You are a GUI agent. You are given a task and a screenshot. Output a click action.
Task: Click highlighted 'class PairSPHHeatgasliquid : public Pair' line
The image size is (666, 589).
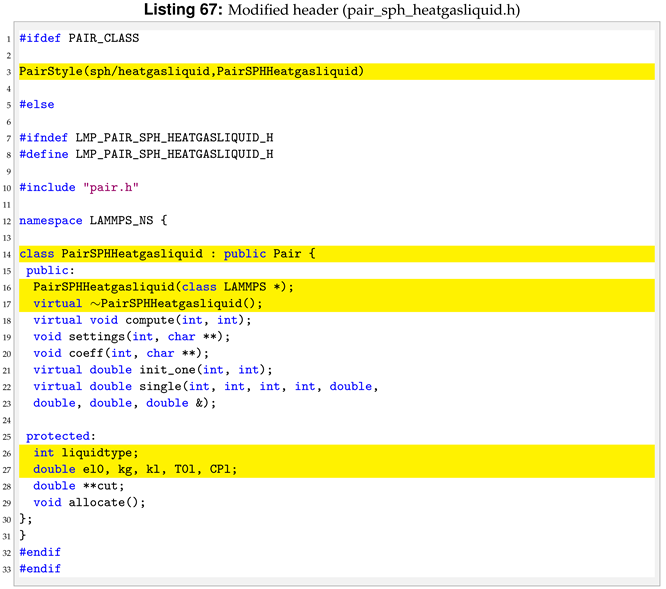[x=167, y=254]
